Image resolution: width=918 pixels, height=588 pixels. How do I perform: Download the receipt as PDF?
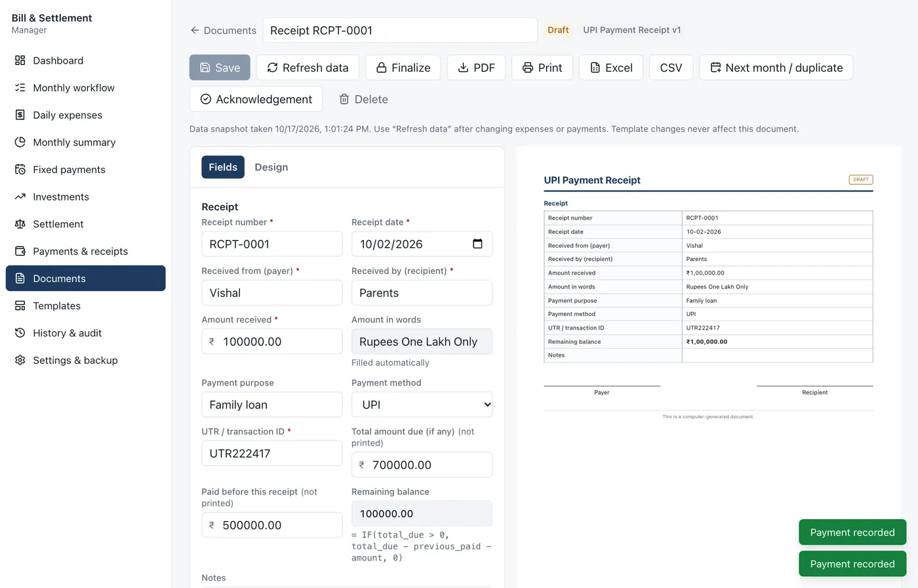476,68
